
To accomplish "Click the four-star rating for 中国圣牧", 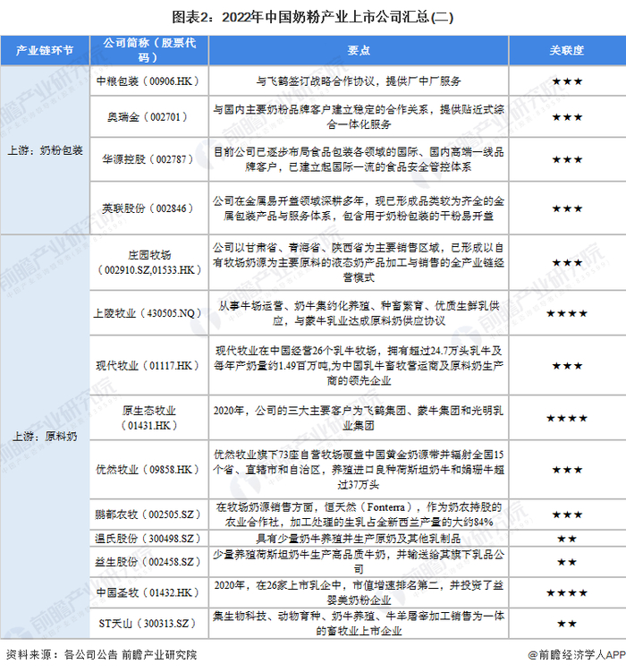I will [567, 592].
